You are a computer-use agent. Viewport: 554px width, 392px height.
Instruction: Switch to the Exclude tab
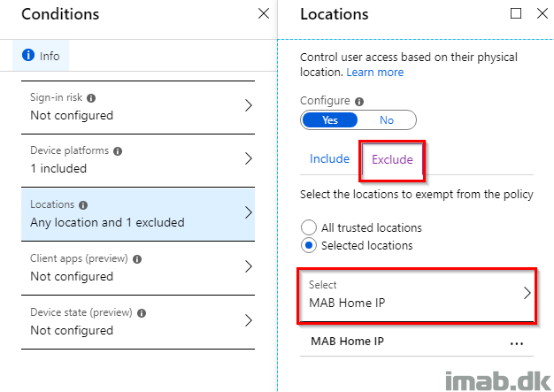pos(392,159)
